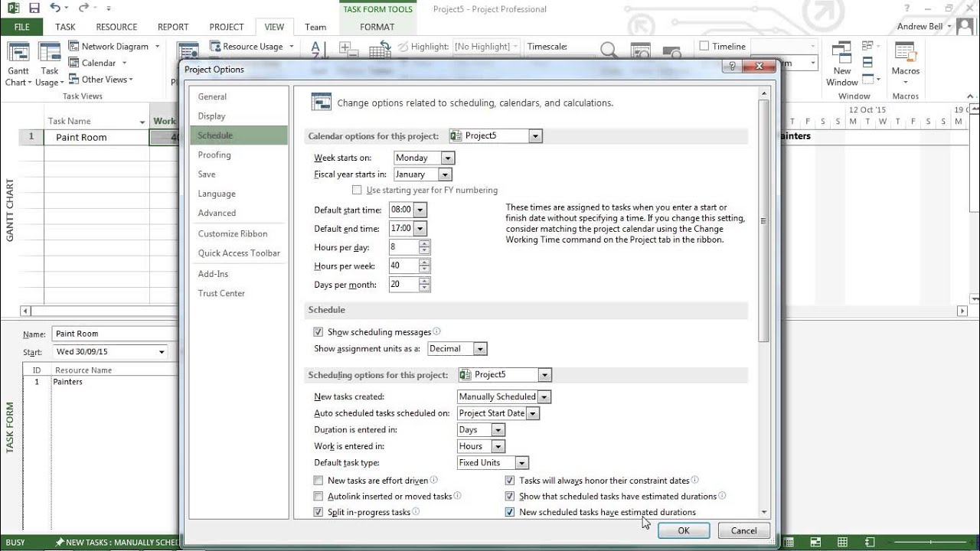Viewport: 980px width, 551px height.
Task: Click OK in Project Options dialog
Action: coord(684,530)
